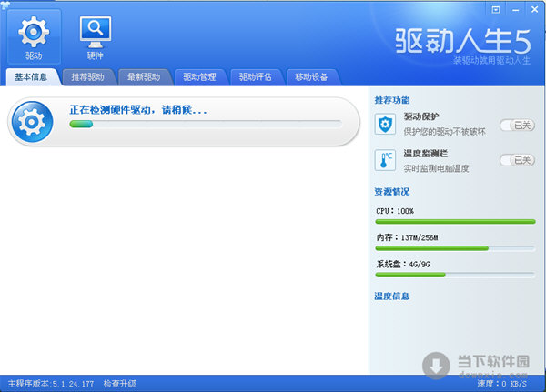Switch to the 最新驱动 tab
Viewport: 546px width, 392px height.
[144, 77]
